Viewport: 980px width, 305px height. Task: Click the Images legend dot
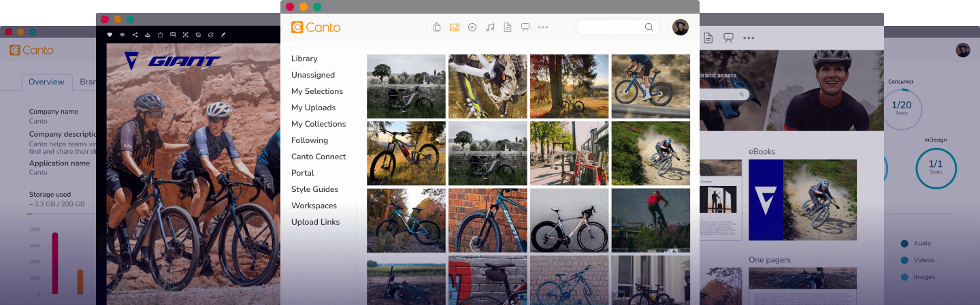[904, 277]
